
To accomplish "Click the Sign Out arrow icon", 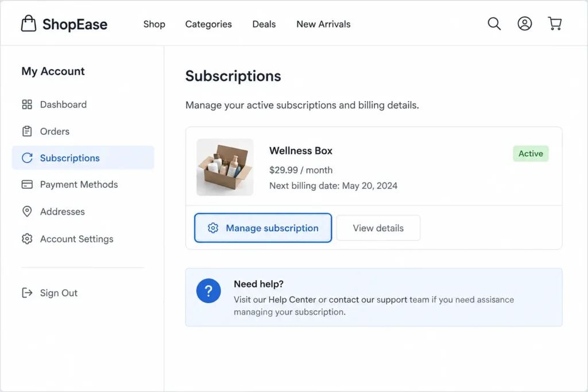I will (27, 293).
